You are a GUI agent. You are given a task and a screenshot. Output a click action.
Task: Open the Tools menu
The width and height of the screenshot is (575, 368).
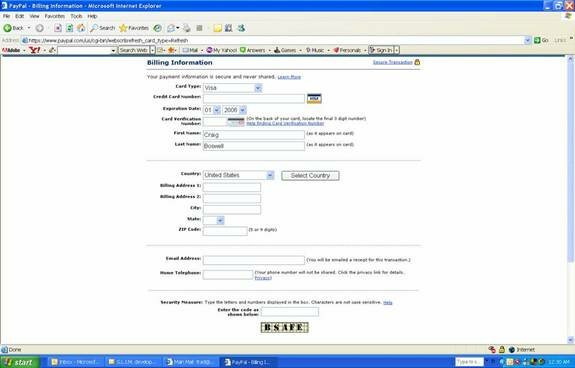tap(76, 16)
